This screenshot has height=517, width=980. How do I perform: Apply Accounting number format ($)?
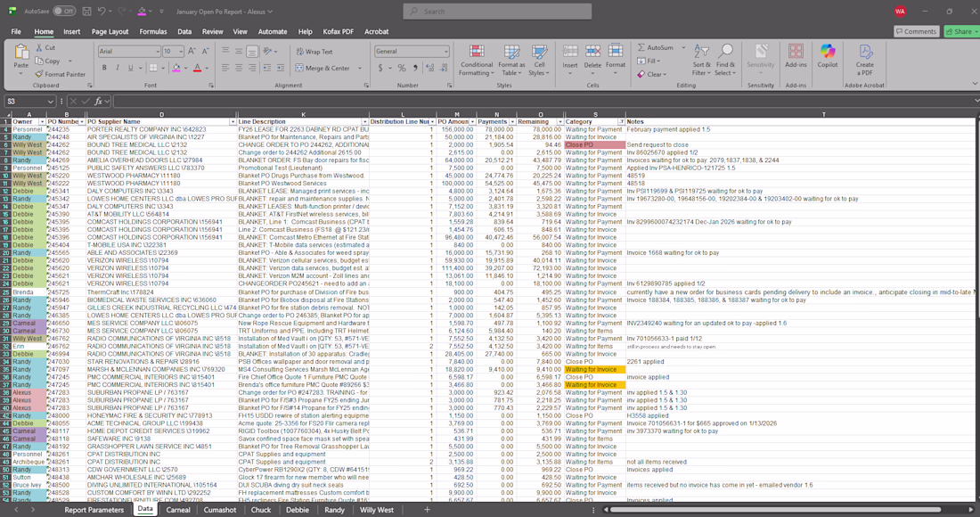tap(380, 68)
